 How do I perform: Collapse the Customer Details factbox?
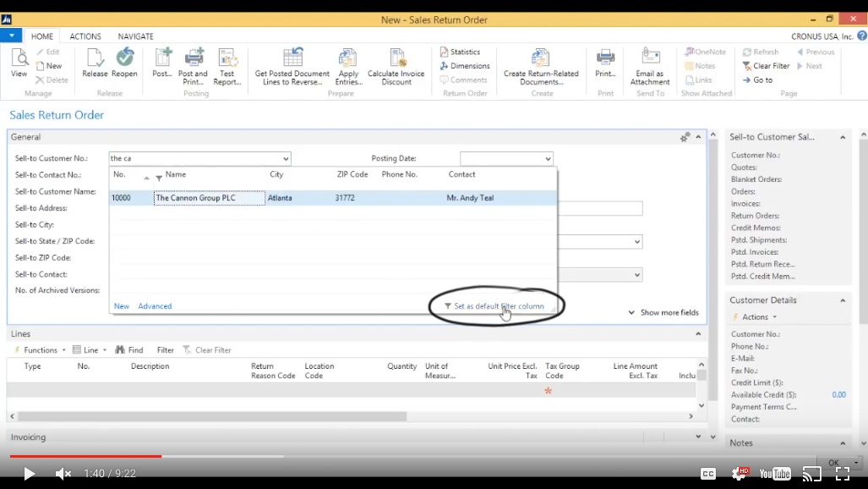[843, 300]
